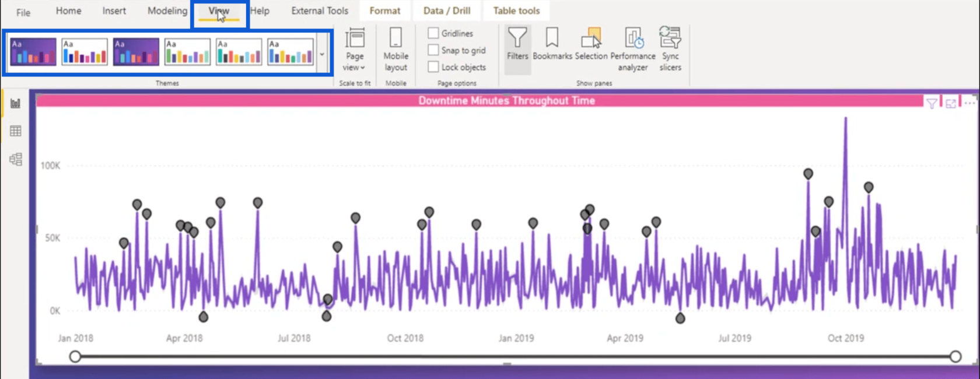Apply the fourth theme thumbnail
Image resolution: width=980 pixels, height=379 pixels.
coord(187,52)
